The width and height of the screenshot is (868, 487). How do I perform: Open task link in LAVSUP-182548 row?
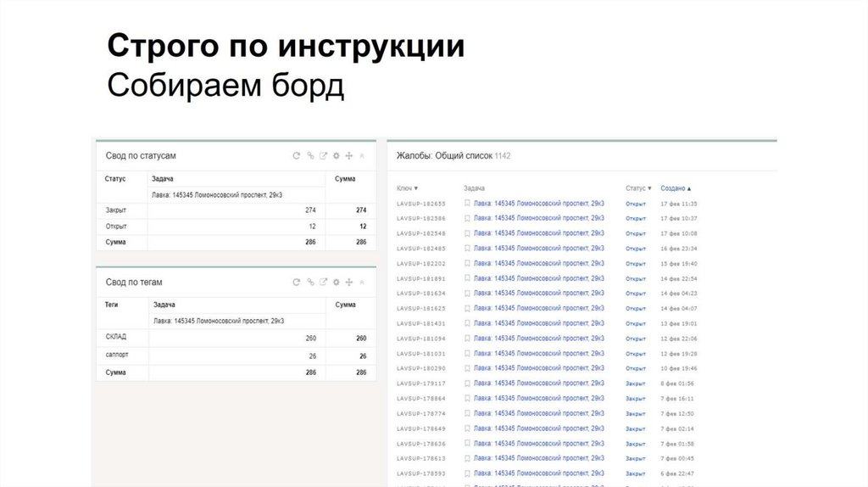(x=539, y=233)
